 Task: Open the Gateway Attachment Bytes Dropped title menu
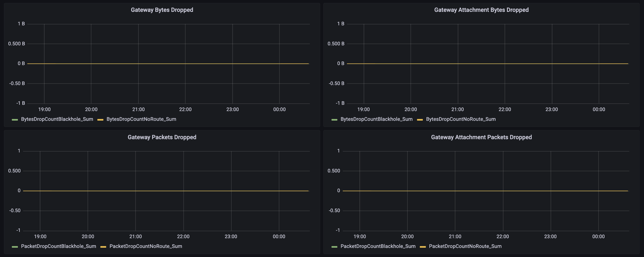[481, 10]
